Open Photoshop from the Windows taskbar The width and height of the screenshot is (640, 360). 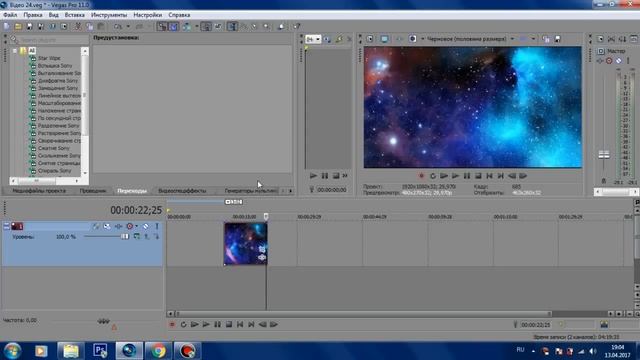pyautogui.click(x=100, y=351)
